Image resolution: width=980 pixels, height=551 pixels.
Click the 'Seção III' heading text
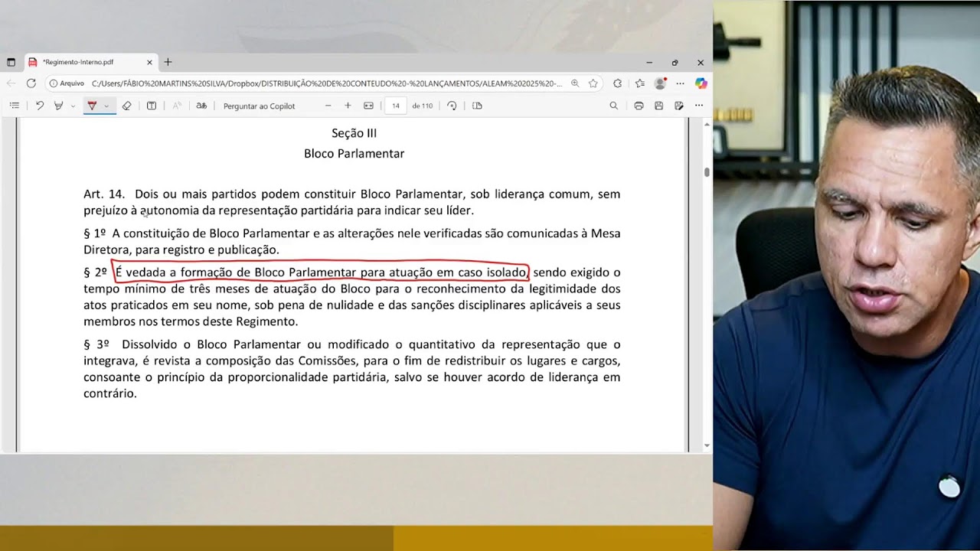[354, 133]
